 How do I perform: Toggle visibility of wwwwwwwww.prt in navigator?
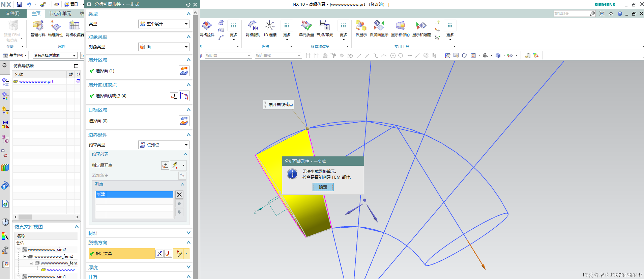16,81
